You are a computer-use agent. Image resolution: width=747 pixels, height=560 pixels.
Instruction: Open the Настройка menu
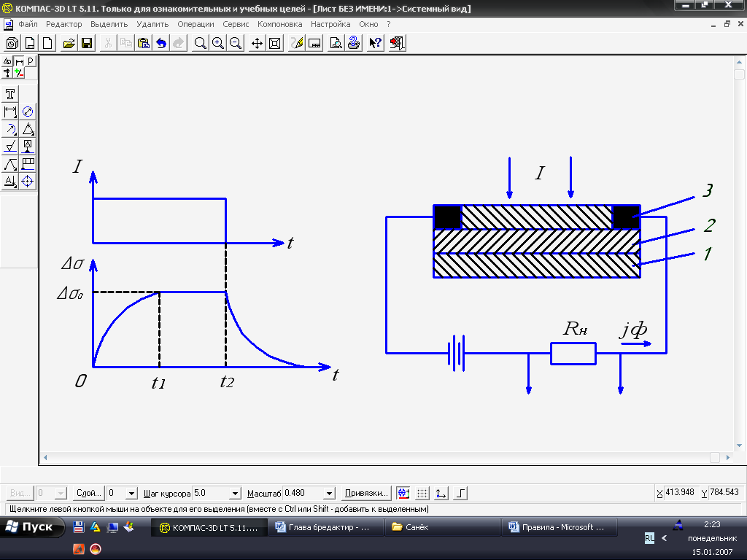330,24
